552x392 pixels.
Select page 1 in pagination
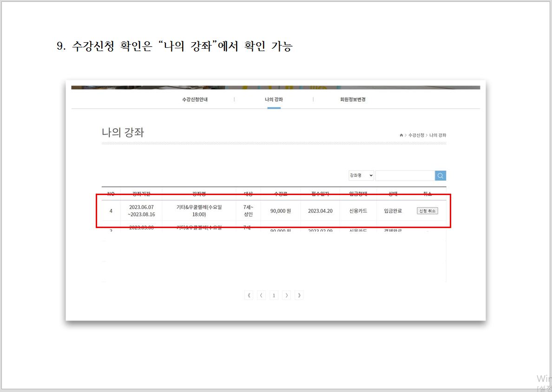(x=274, y=295)
